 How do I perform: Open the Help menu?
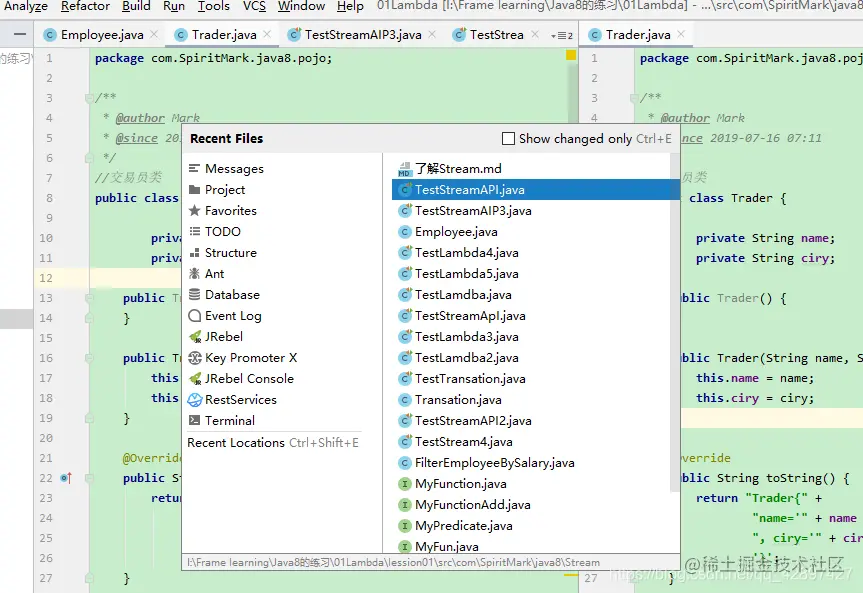tap(350, 6)
